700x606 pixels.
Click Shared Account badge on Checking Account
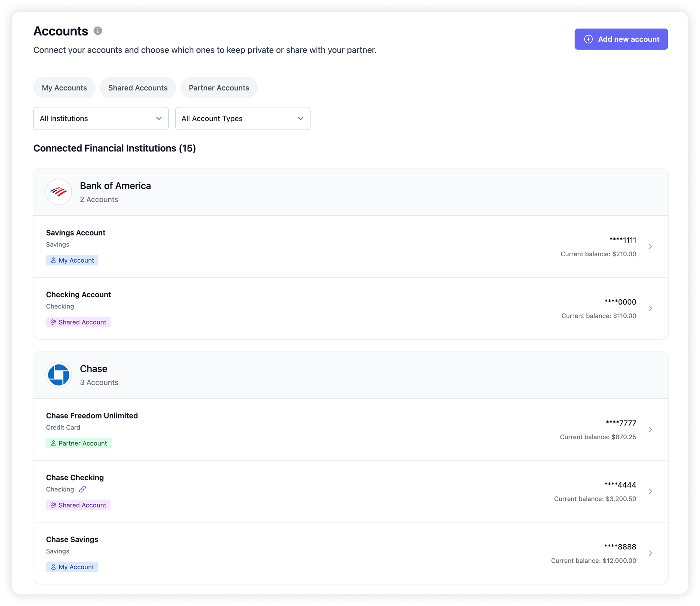coord(78,322)
